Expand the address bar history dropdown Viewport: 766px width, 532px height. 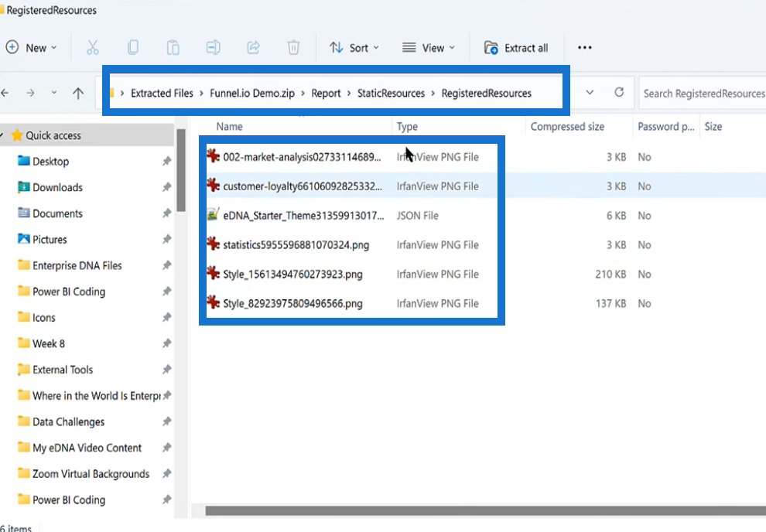(x=590, y=92)
